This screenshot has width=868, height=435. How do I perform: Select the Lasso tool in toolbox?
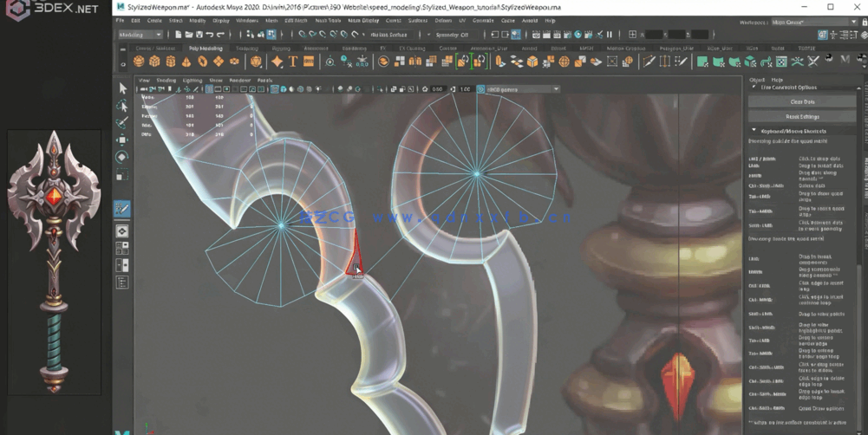tap(122, 106)
